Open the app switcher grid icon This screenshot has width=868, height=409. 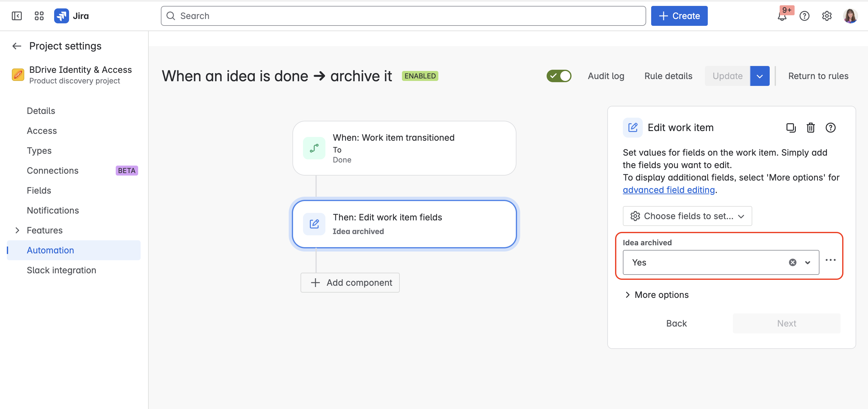pos(39,16)
